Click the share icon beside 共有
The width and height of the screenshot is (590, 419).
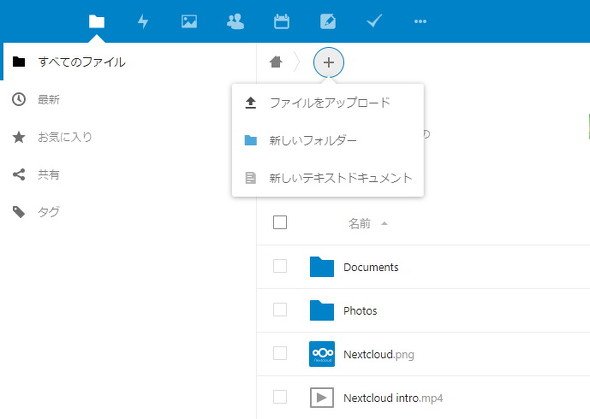click(19, 174)
